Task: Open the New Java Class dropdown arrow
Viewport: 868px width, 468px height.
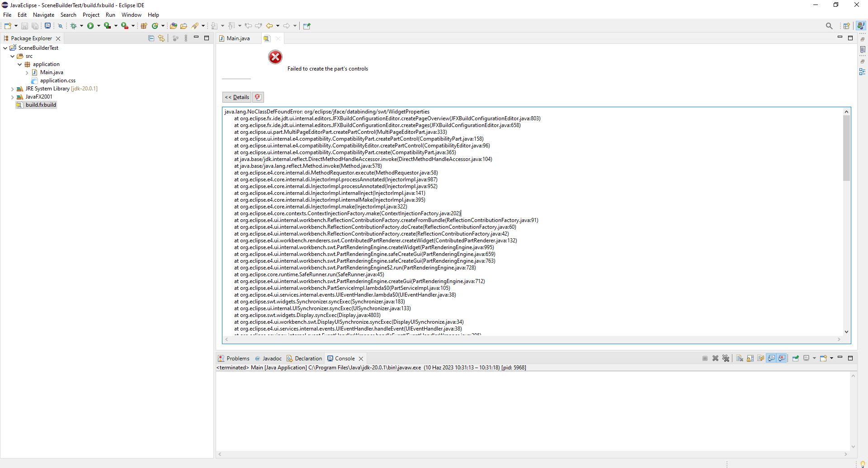Action: tap(163, 26)
